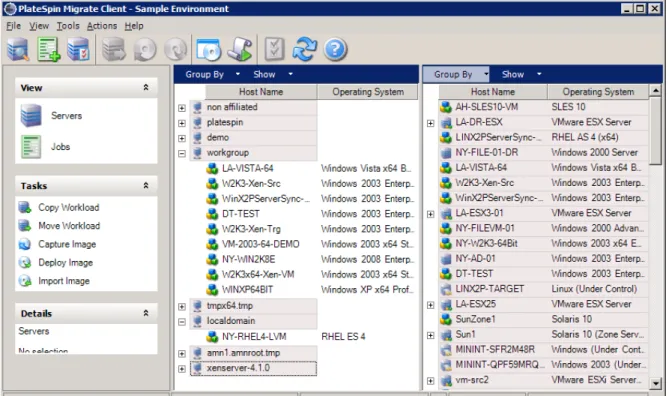Click the blue Refresh arrows toolbar icon
The image size is (669, 396).
pyautogui.click(x=305, y=49)
